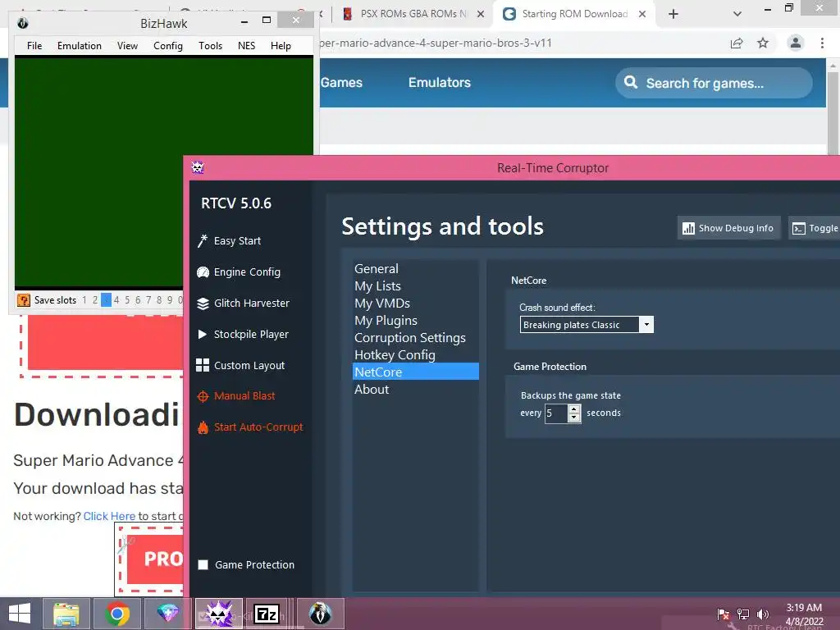The height and width of the screenshot is (630, 840).
Task: Select BizHawk save slot 1
Action: click(x=84, y=300)
